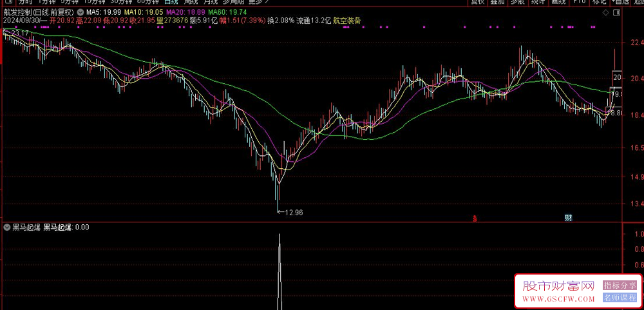Open the 统计 statistics button
Screen dimensions: 644x310
(x=538, y=2)
